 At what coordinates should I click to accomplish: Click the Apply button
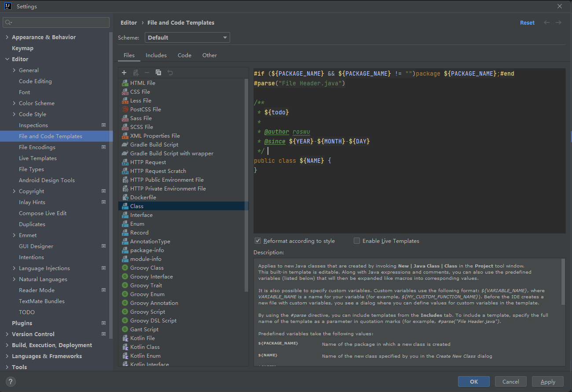click(548, 381)
